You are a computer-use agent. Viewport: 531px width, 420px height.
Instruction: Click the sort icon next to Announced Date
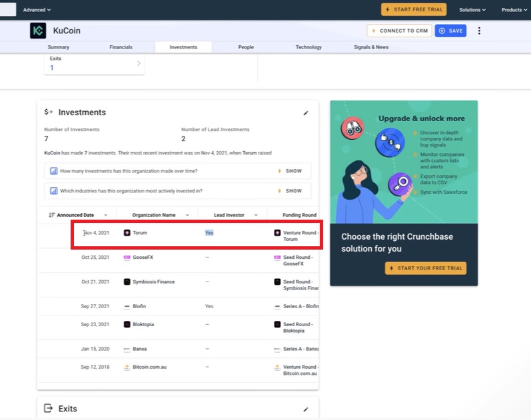52,215
